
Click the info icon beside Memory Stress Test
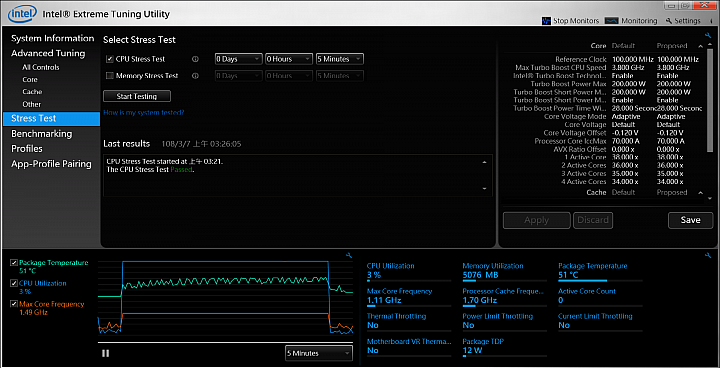[x=195, y=76]
